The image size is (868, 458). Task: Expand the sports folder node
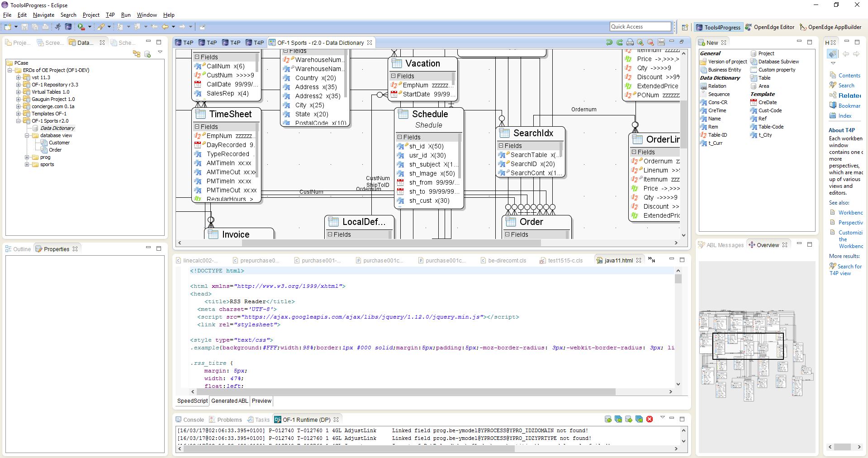(27, 164)
